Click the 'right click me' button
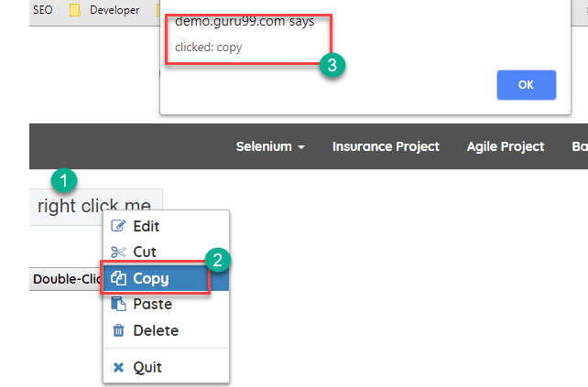The width and height of the screenshot is (588, 387). [94, 206]
